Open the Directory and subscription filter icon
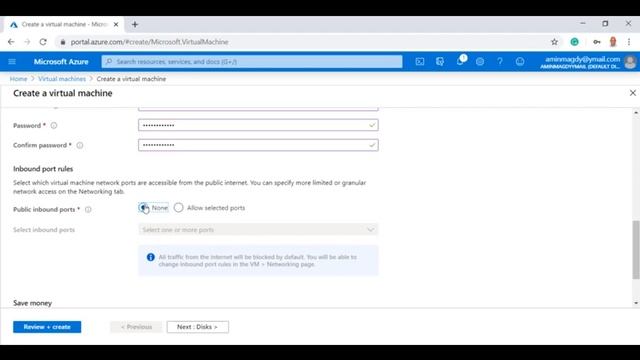 [440, 62]
